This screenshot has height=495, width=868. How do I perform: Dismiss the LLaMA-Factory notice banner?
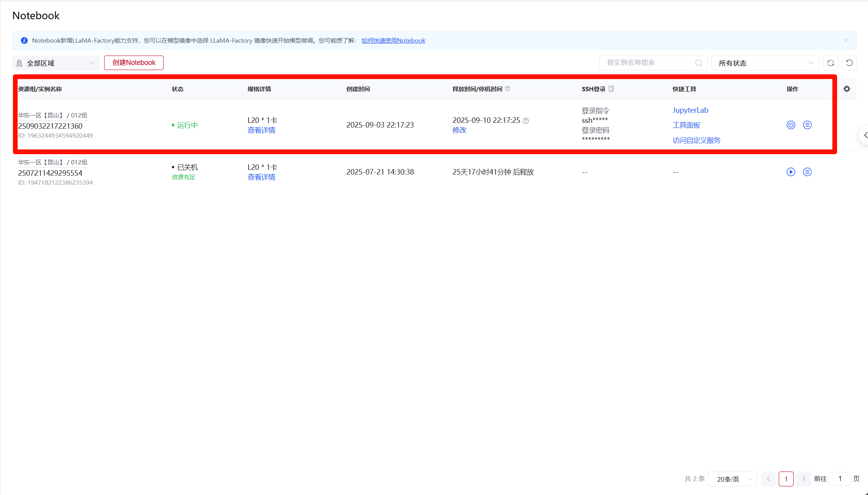(846, 40)
